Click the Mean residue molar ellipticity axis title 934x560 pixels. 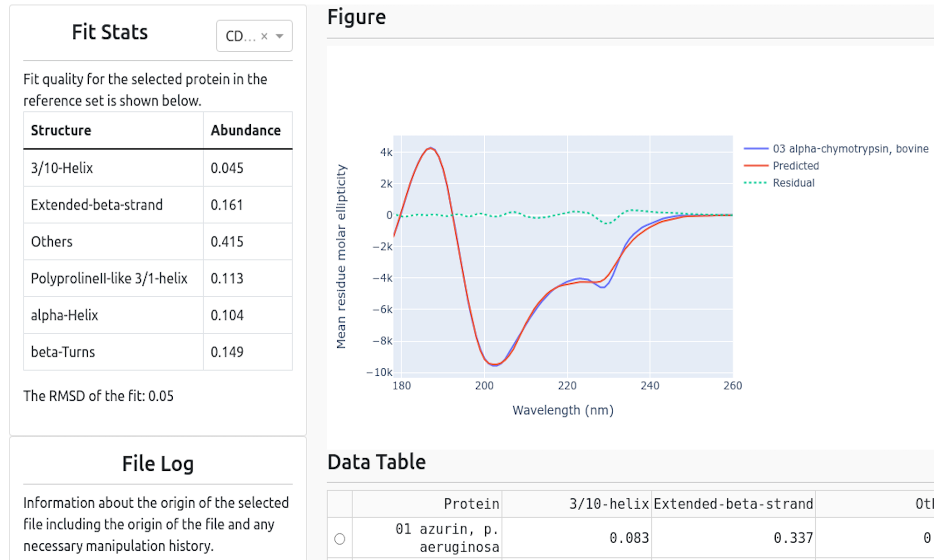pos(341,256)
